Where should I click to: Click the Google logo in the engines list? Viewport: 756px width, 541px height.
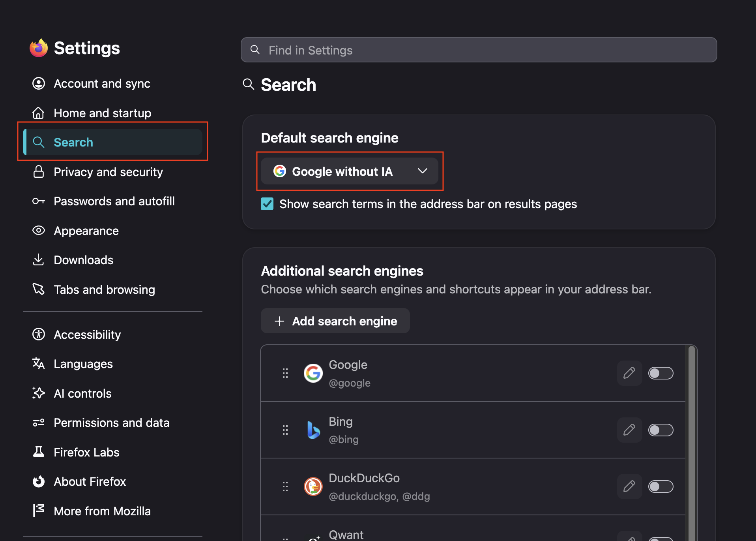pos(313,373)
